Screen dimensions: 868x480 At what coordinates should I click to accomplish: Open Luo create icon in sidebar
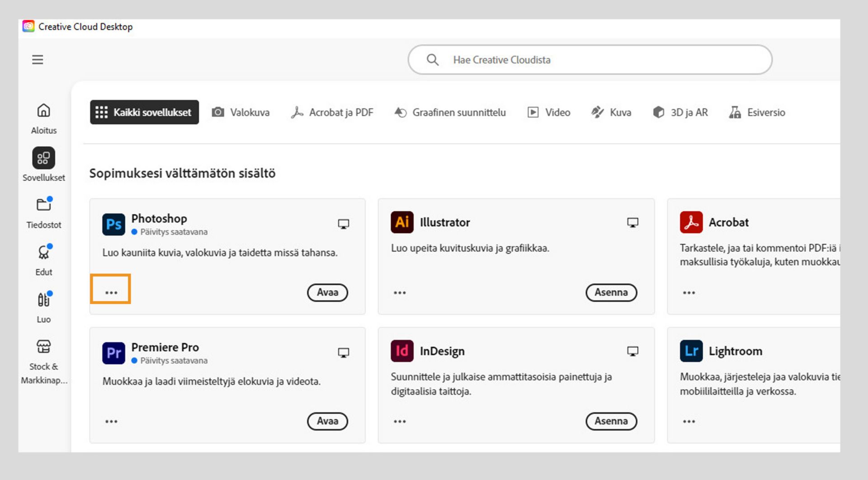43,299
